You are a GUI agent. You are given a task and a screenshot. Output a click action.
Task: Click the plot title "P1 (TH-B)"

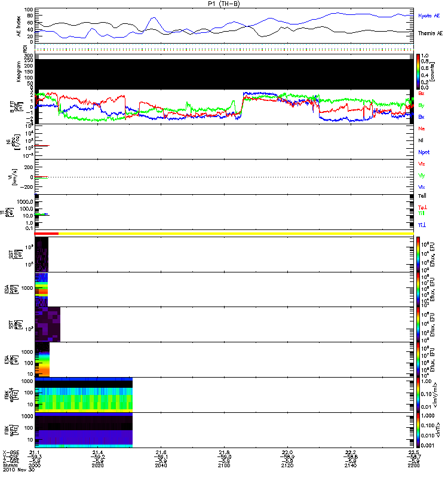224,4
